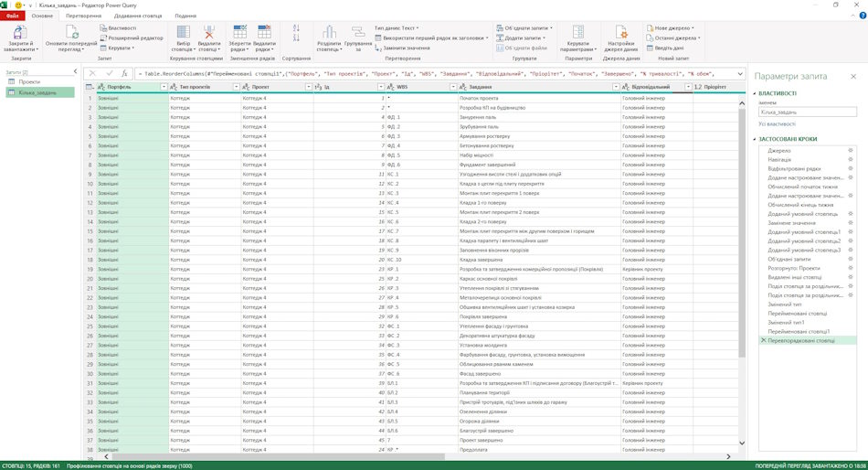Switch to the Перетворення tab
This screenshot has width=868, height=470.
(83, 16)
